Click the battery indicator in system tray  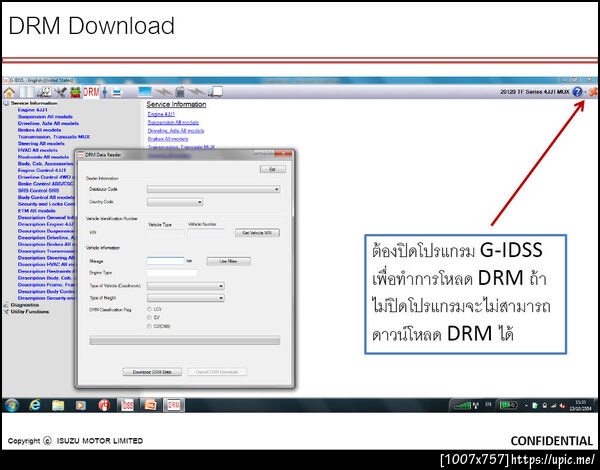pos(509,405)
